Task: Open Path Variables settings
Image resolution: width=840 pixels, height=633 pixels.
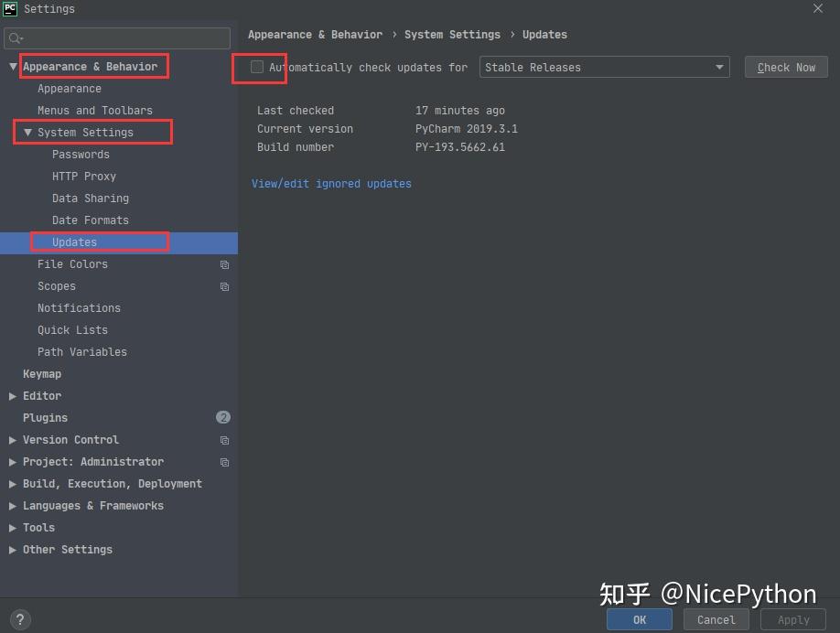Action: (82, 352)
